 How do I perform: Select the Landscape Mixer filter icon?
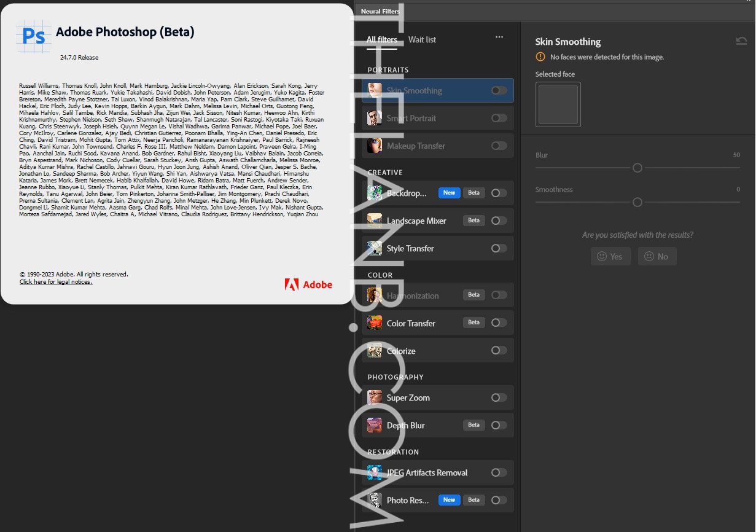(375, 221)
